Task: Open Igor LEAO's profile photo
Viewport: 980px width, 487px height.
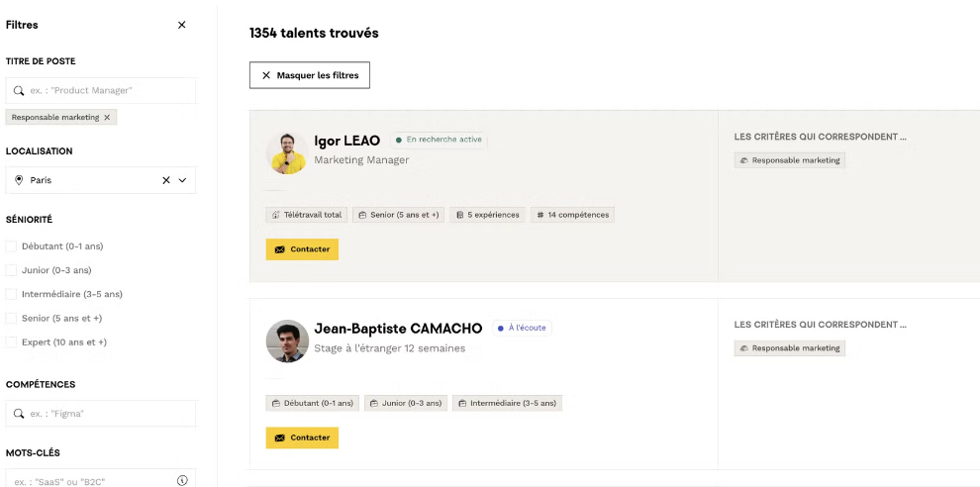Action: 286,152
